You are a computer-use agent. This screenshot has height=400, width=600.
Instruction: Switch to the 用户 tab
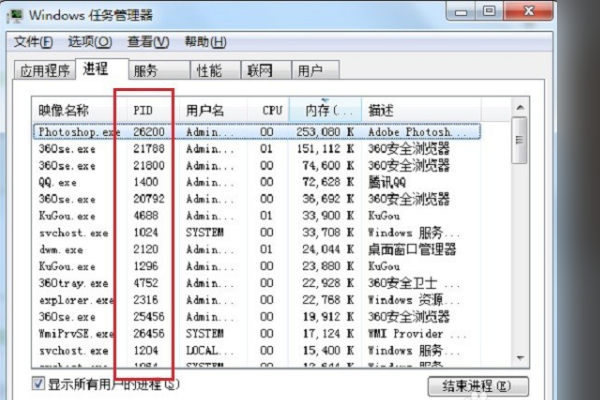click(x=315, y=70)
